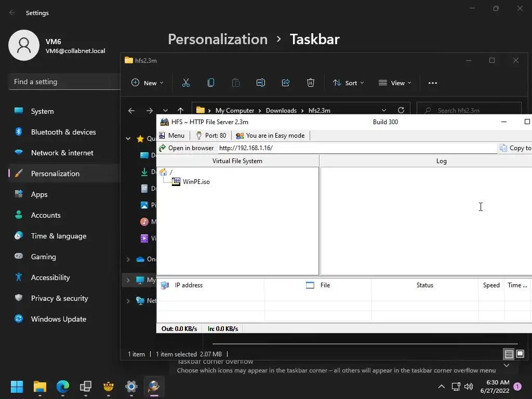
Task: Click the Rename icon in Explorer toolbar
Action: click(261, 83)
